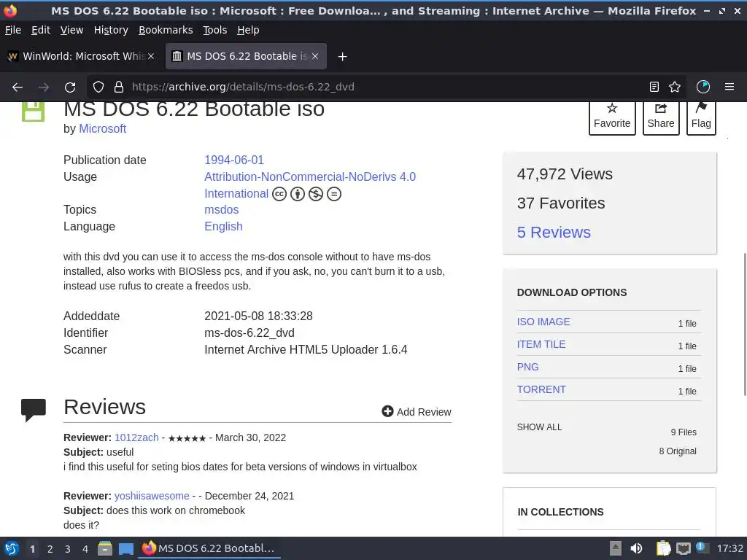Screen dimensions: 747x560
Task: Open the volume speaker tray icon
Action: click(x=636, y=548)
